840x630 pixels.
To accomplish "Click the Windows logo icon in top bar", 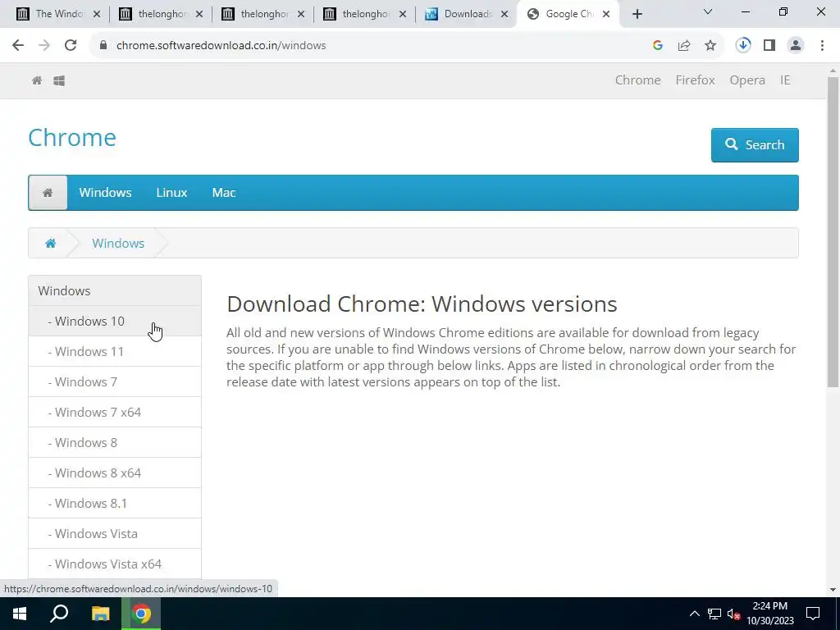I will point(59,80).
